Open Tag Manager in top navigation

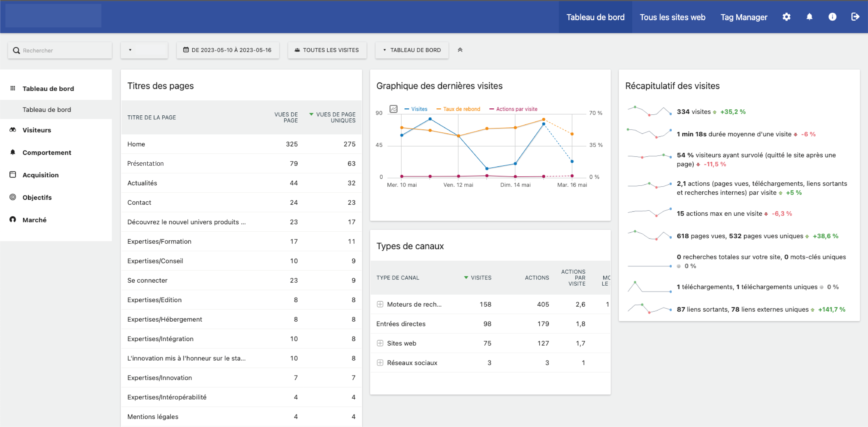coord(744,17)
